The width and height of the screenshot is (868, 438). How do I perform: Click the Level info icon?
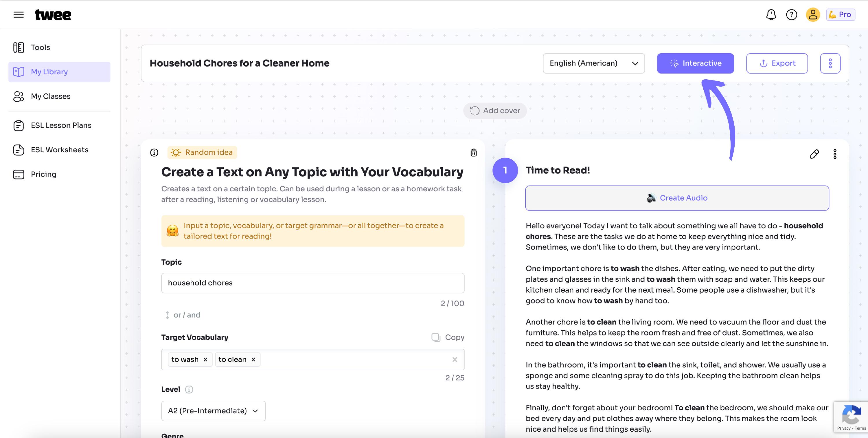(189, 389)
